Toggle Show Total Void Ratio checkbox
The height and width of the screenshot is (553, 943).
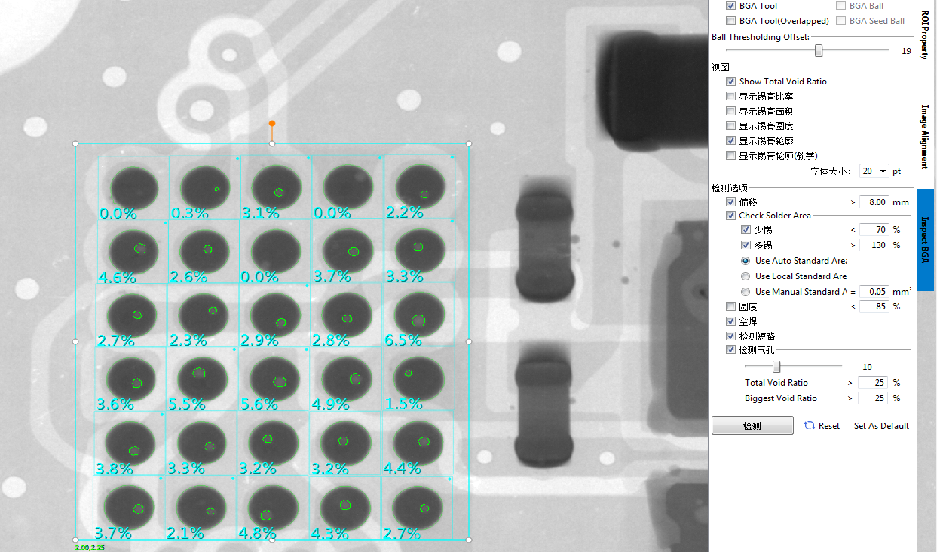(731, 81)
